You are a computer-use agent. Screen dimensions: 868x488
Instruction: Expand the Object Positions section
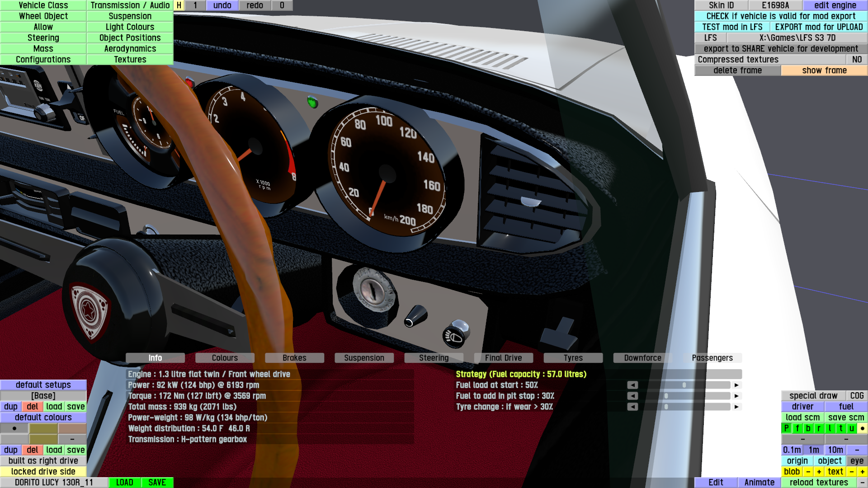[x=130, y=38]
